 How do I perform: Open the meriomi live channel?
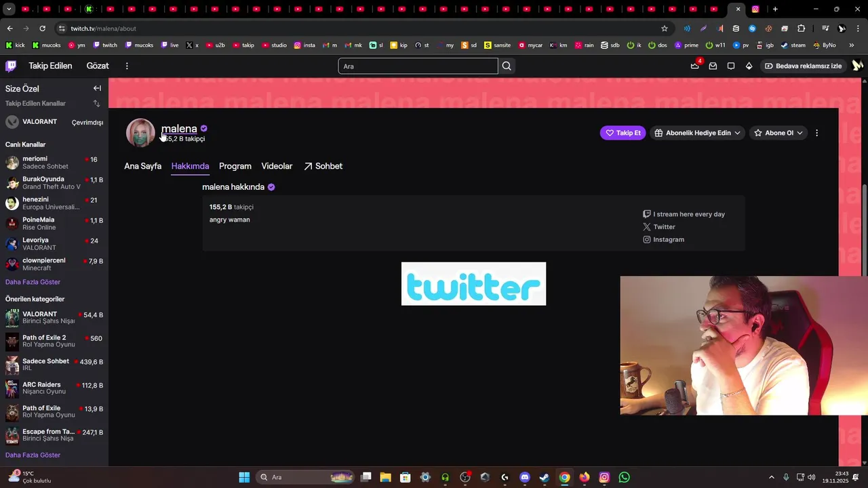54,163
